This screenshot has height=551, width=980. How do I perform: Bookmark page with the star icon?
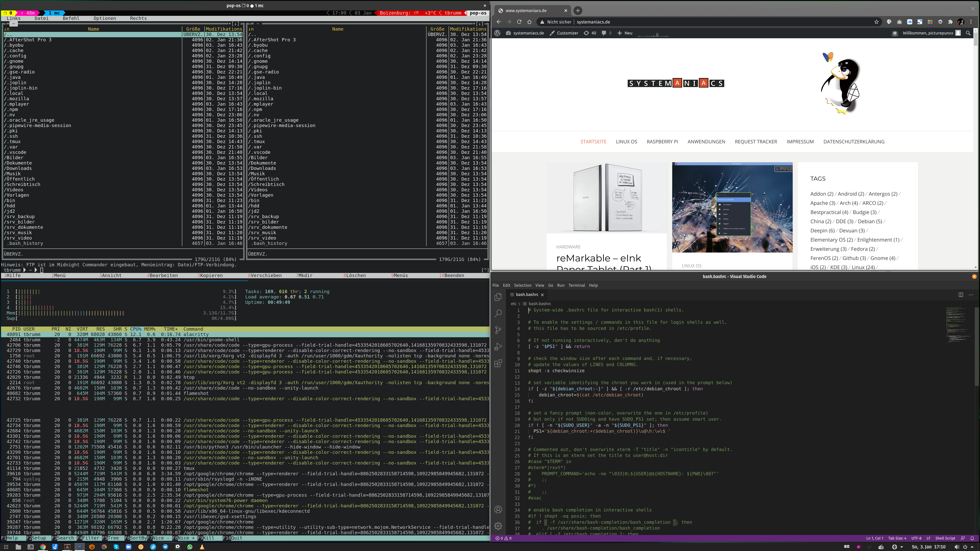pos(877,22)
